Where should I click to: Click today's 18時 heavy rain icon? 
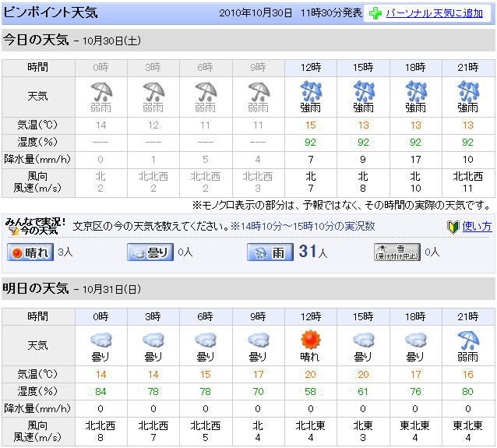415,92
